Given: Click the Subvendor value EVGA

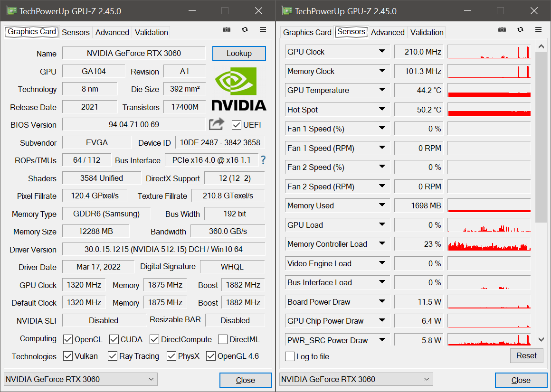Looking at the screenshot, I should coord(96,142).
